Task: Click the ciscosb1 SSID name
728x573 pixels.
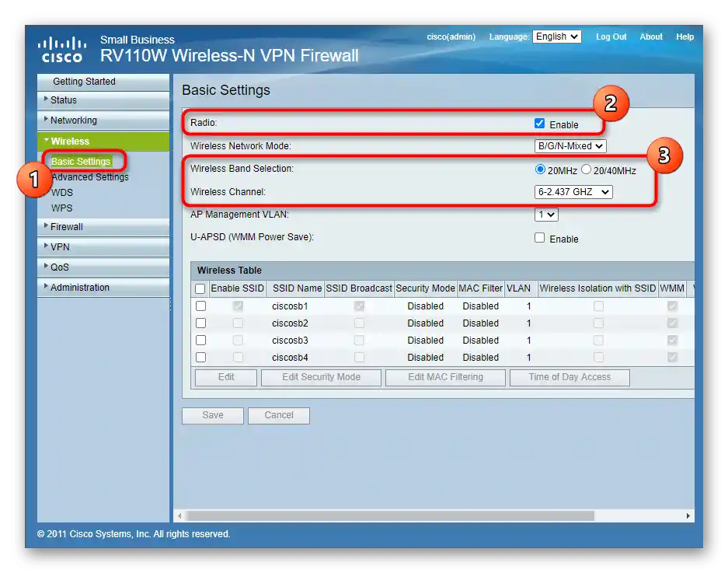Action: (x=290, y=306)
